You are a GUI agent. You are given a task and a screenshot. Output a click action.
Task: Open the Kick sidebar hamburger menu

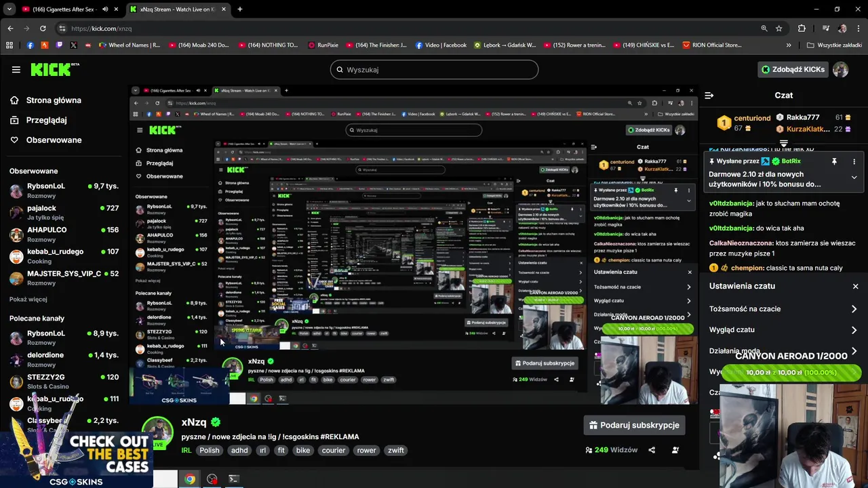click(x=16, y=69)
